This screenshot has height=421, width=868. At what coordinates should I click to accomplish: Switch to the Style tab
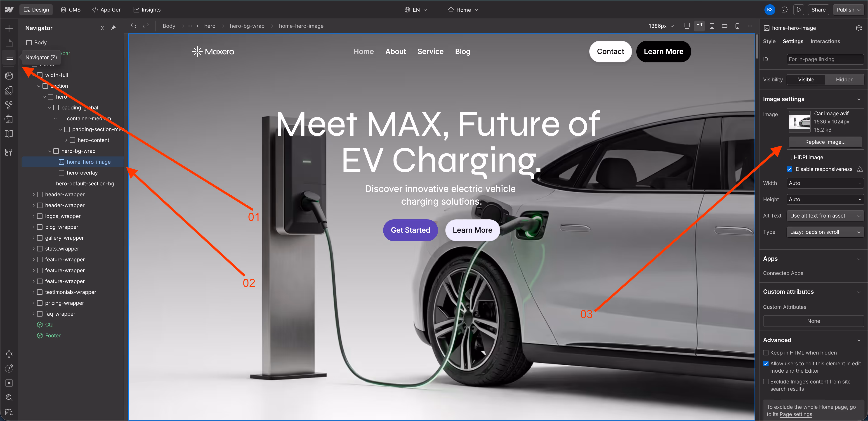[769, 41]
